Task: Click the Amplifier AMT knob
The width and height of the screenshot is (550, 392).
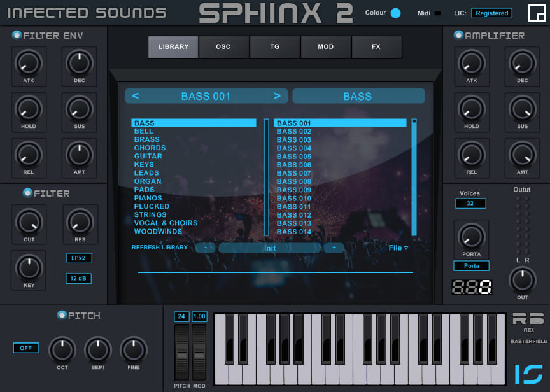Action: (522, 155)
